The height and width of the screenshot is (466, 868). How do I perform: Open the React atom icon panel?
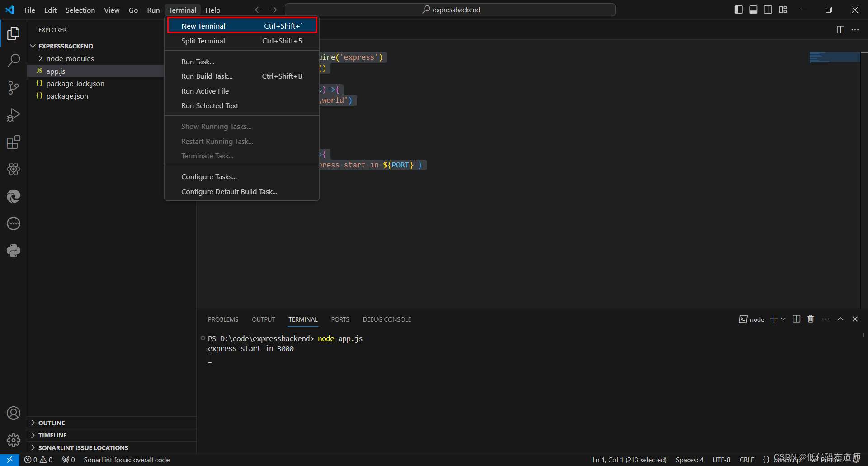(x=14, y=169)
